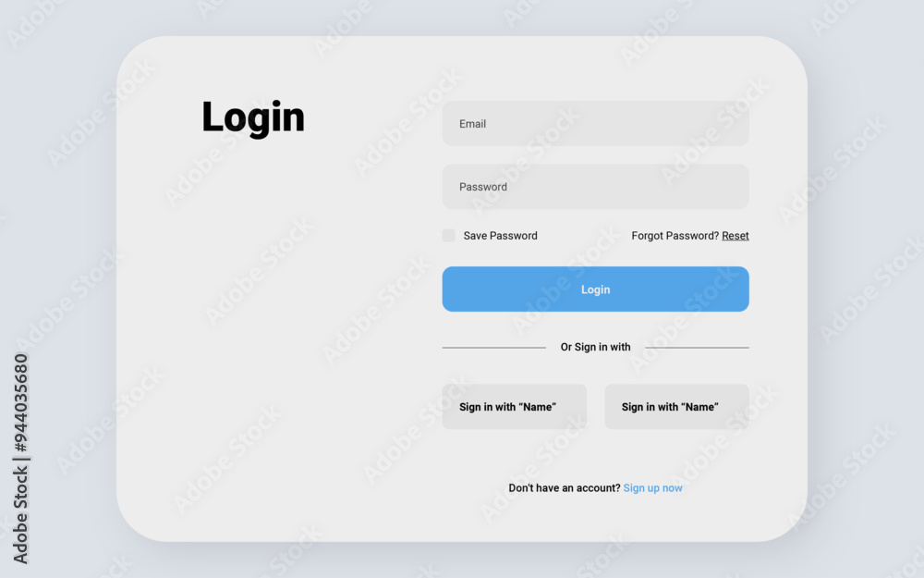Click the Password placeholder text
This screenshot has width=924, height=578.
click(x=483, y=187)
